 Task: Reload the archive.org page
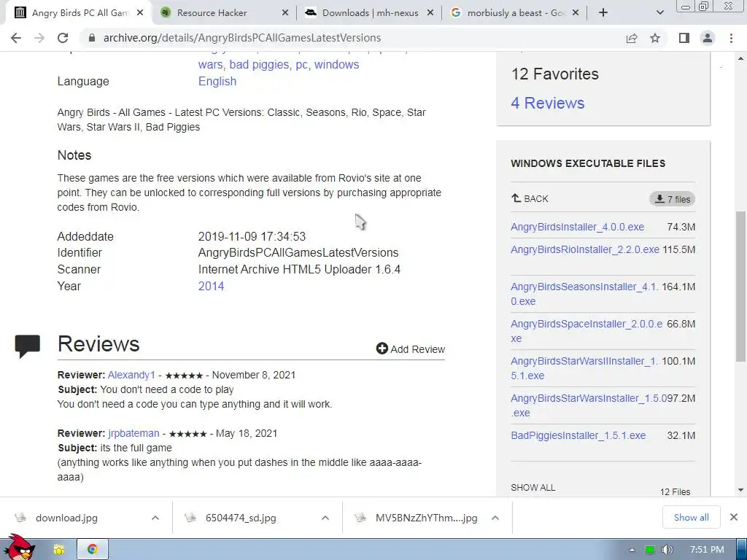[63, 38]
